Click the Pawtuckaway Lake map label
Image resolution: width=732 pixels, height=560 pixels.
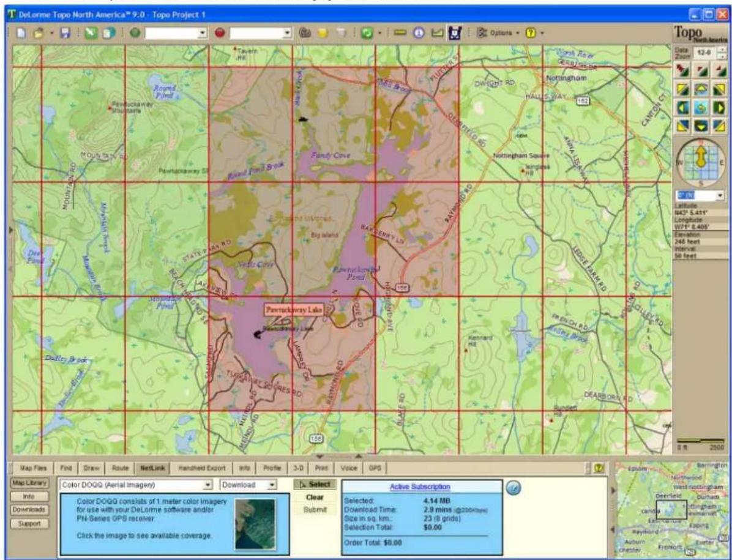tap(294, 310)
